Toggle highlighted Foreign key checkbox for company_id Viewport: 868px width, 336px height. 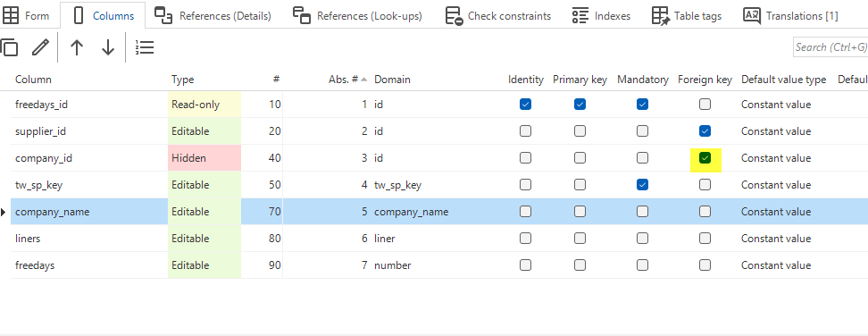pos(705,158)
